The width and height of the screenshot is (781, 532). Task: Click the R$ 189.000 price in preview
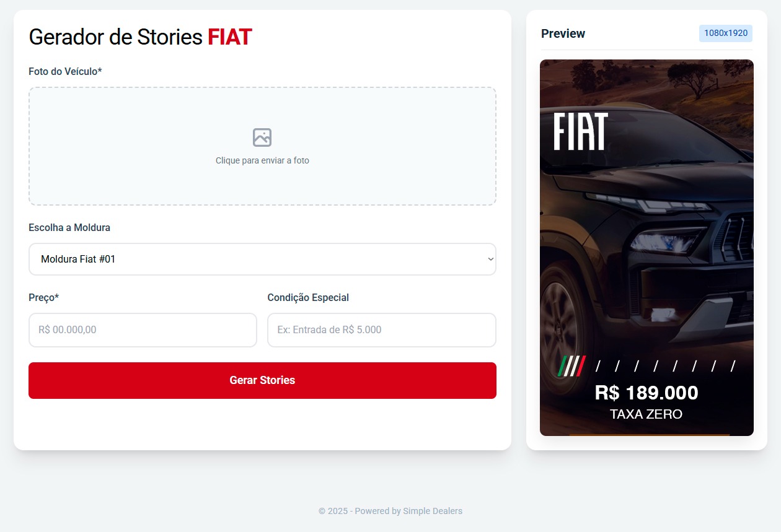point(646,393)
